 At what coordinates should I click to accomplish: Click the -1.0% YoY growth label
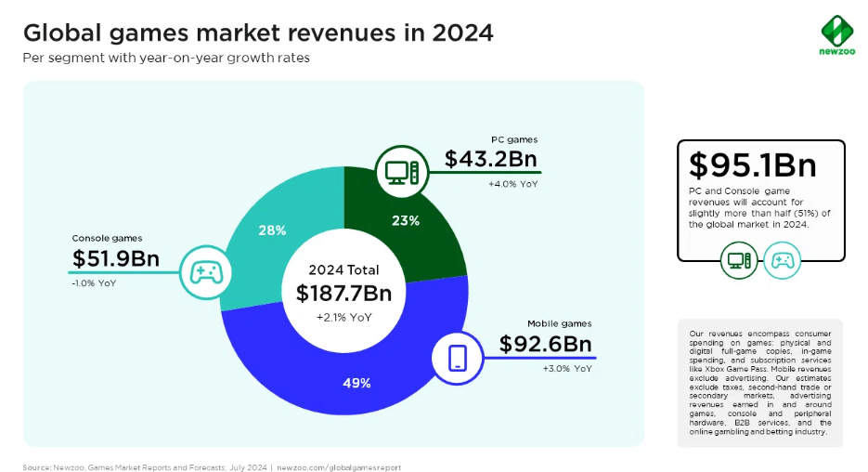(x=95, y=283)
